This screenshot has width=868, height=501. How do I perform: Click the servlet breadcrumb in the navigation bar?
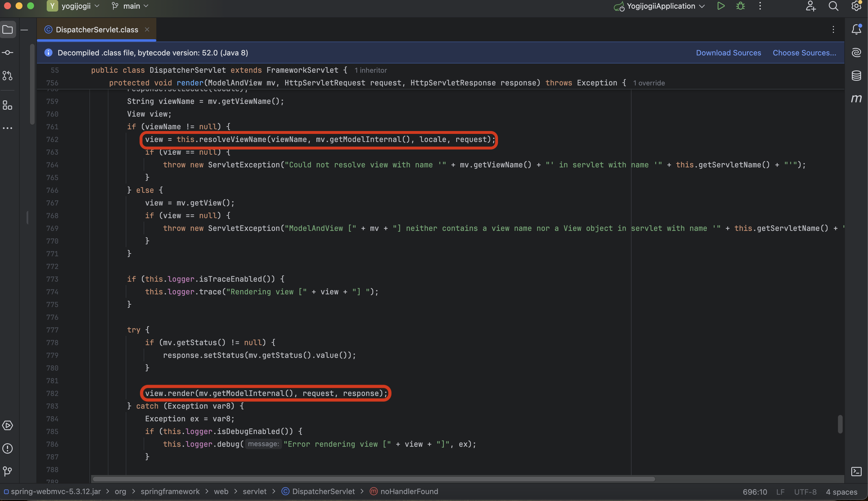pyautogui.click(x=254, y=491)
